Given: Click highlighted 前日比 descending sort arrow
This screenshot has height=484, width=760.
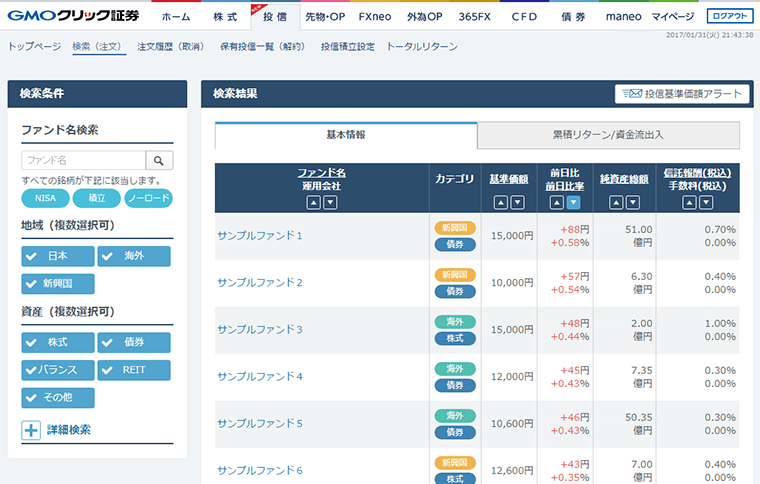Looking at the screenshot, I should click(573, 203).
